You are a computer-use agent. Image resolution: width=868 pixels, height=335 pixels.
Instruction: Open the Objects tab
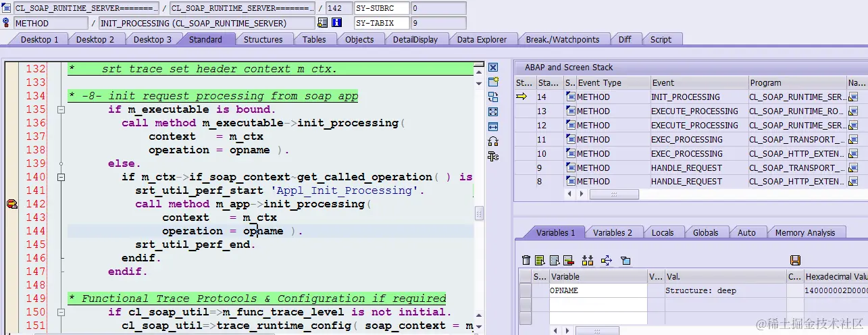[x=359, y=39]
